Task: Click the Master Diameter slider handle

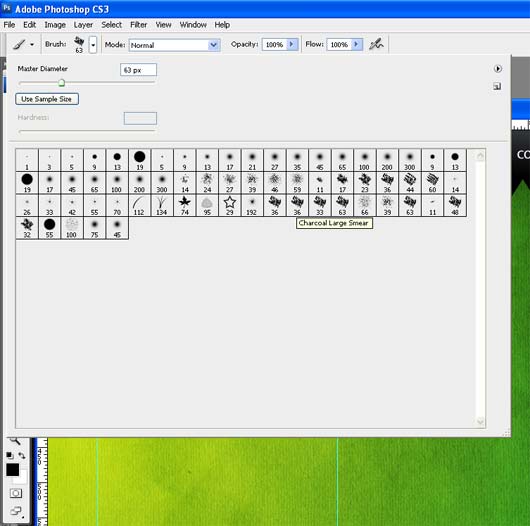Action: pos(62,83)
